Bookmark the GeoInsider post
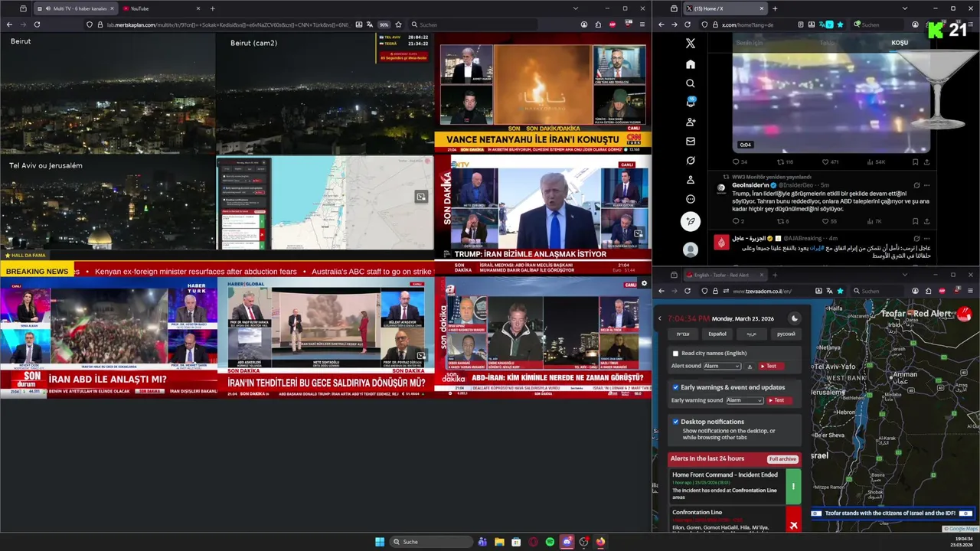Screen dimensions: 980x551 [915, 221]
